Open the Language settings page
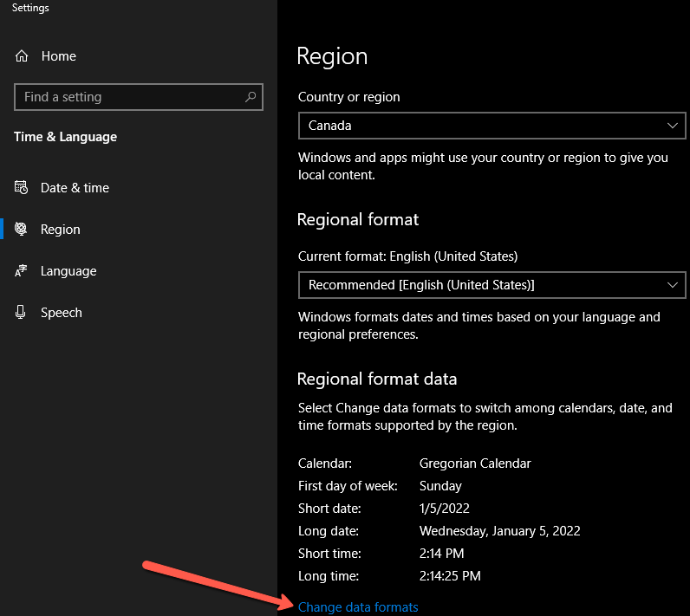This screenshot has height=616, width=690. tap(68, 271)
